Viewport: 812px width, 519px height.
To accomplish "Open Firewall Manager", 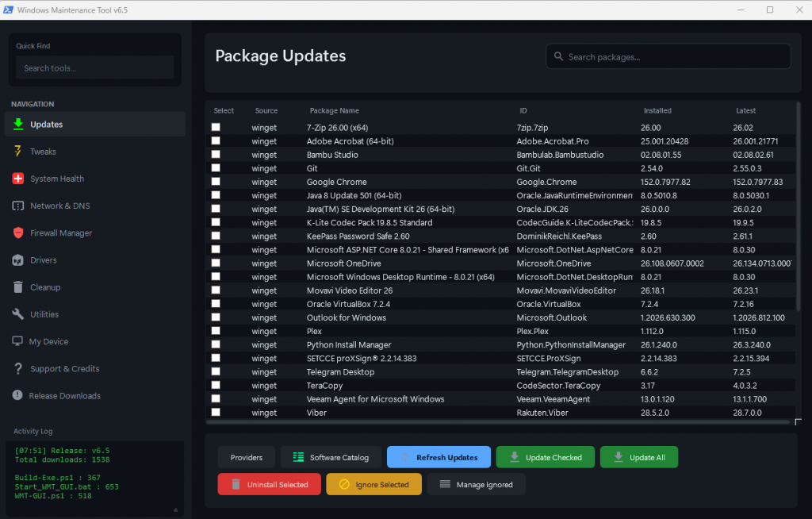I will pyautogui.click(x=95, y=233).
